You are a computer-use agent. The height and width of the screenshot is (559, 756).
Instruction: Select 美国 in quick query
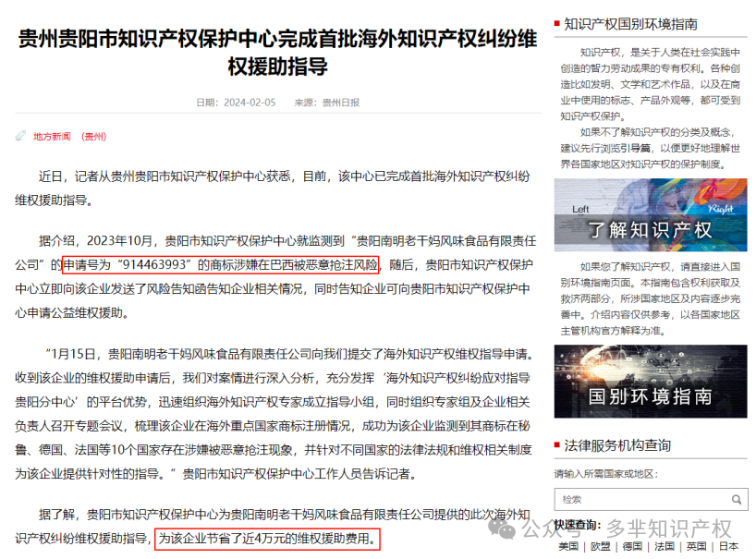pyautogui.click(x=568, y=546)
